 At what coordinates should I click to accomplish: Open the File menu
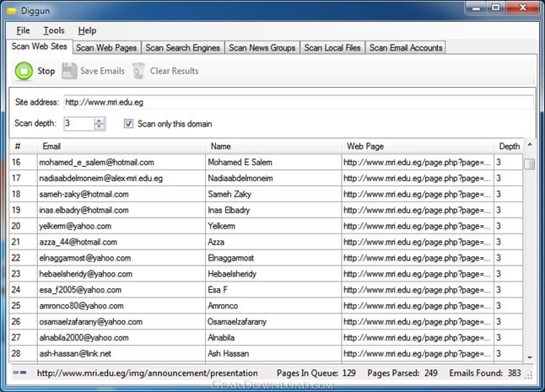(23, 30)
